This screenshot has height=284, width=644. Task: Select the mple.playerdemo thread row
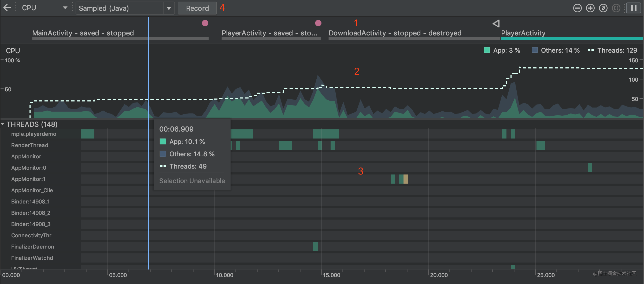[x=322, y=134]
